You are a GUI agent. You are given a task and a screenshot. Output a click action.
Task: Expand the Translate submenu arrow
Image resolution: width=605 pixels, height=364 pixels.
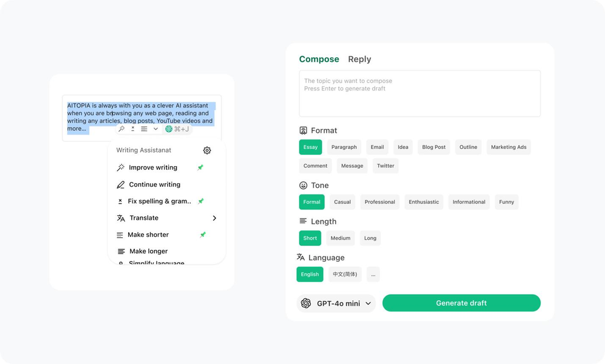214,218
